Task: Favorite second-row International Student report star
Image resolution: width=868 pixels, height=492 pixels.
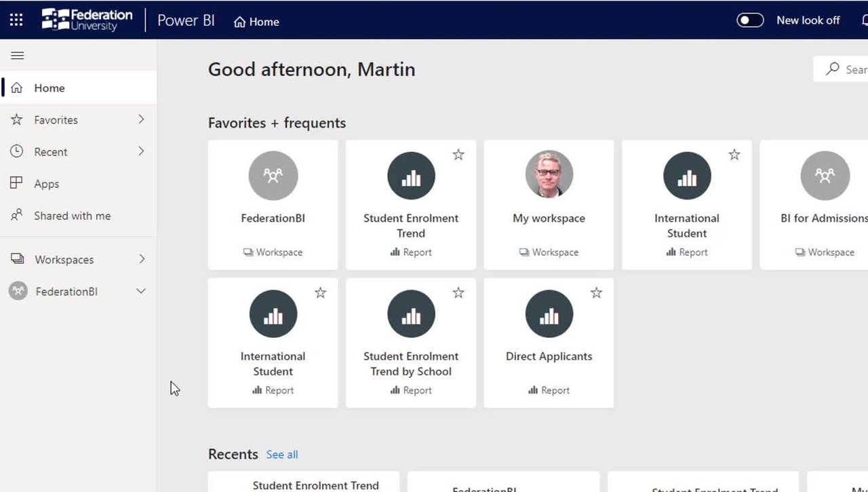Action: [321, 292]
